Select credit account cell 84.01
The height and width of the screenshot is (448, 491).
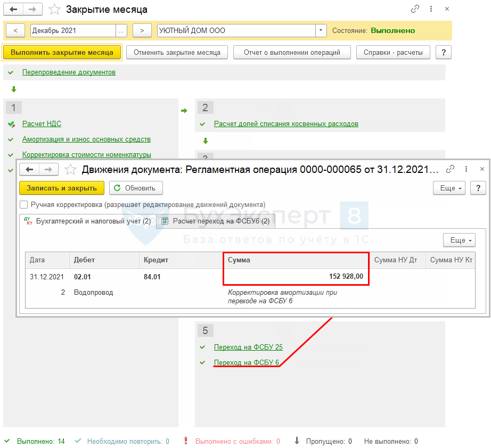(152, 277)
